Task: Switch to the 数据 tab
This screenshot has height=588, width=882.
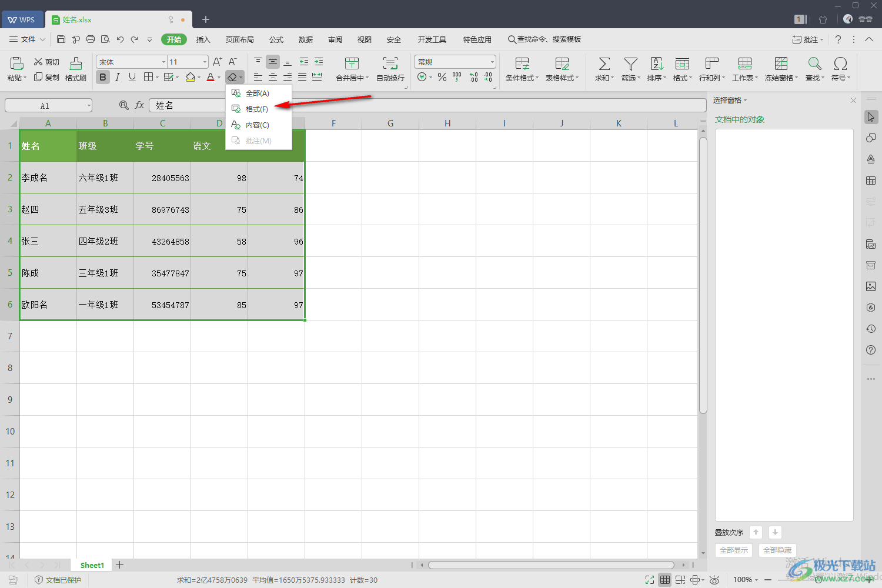Action: [x=306, y=39]
